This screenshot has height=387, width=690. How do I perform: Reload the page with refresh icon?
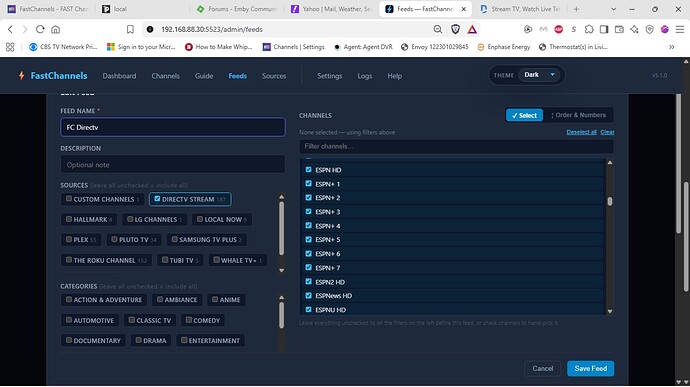pyautogui.click(x=40, y=29)
